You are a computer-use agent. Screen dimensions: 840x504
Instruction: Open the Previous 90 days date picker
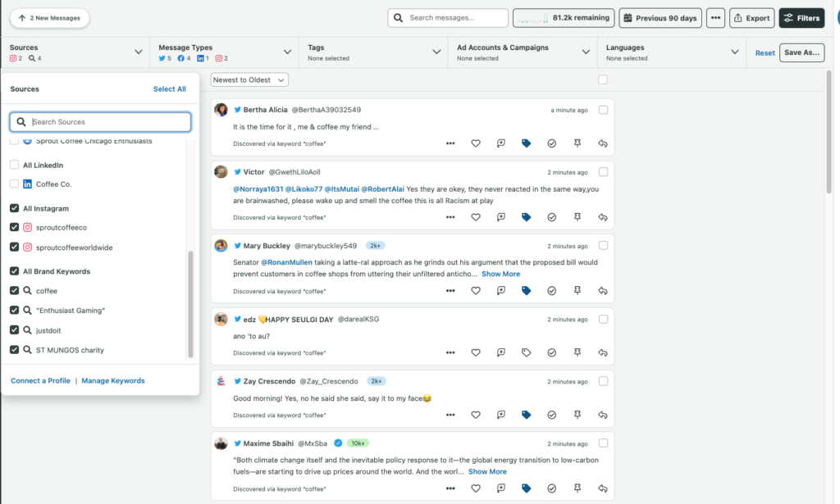(660, 18)
